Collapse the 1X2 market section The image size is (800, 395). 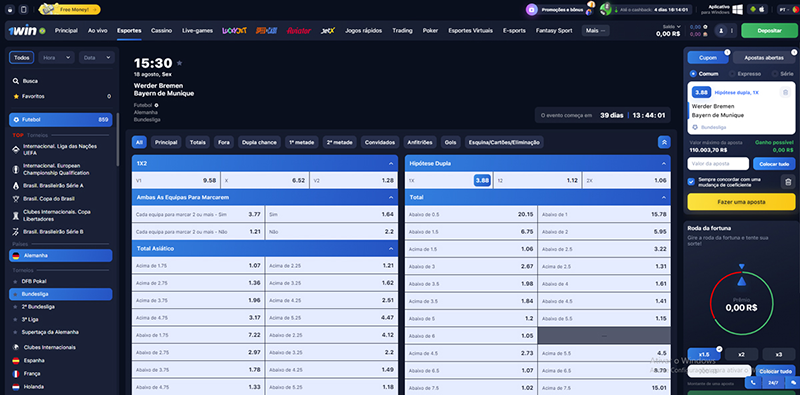pos(391,164)
